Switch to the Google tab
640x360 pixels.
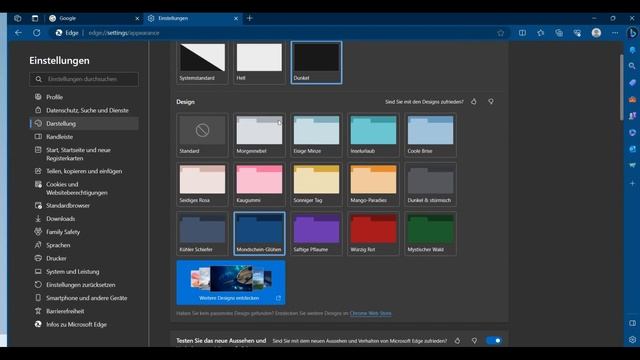pos(93,18)
